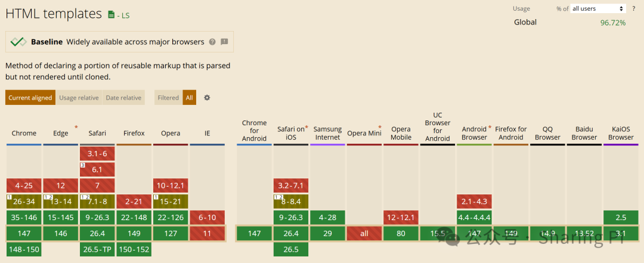Click the Firefox column header

tap(134, 133)
